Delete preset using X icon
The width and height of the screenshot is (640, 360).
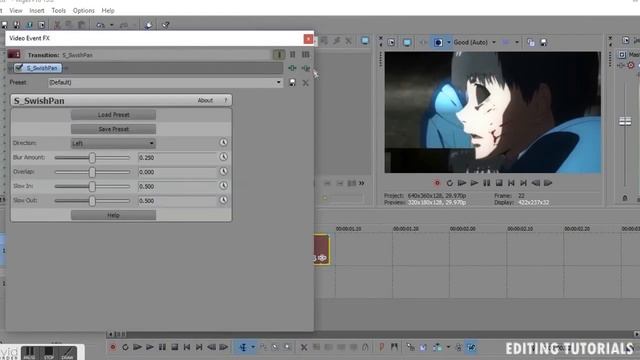[x=305, y=83]
